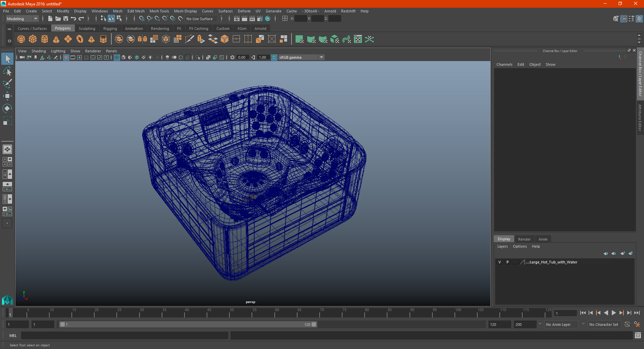The image size is (644, 349).
Task: Click the Redo arrow icon
Action: point(81,19)
